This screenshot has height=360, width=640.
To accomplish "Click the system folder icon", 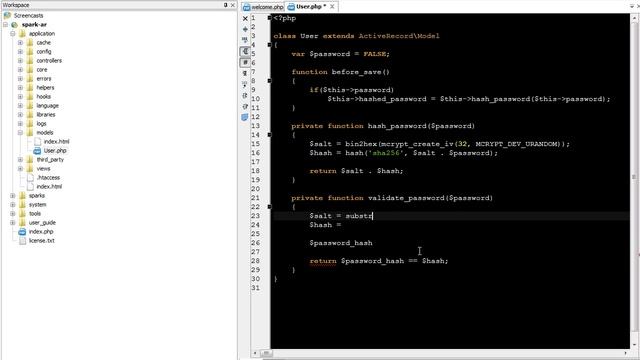I will 22,204.
